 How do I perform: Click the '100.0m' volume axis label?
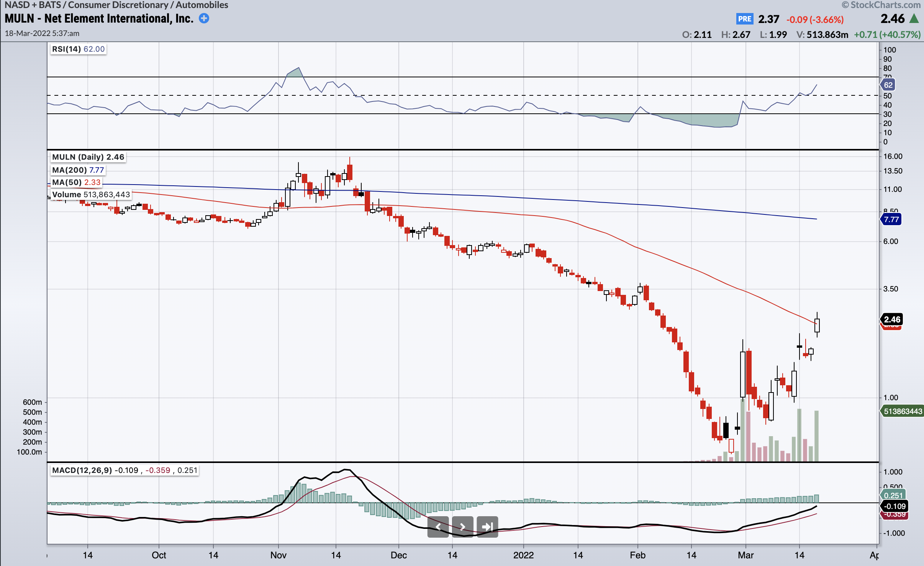[x=29, y=452]
